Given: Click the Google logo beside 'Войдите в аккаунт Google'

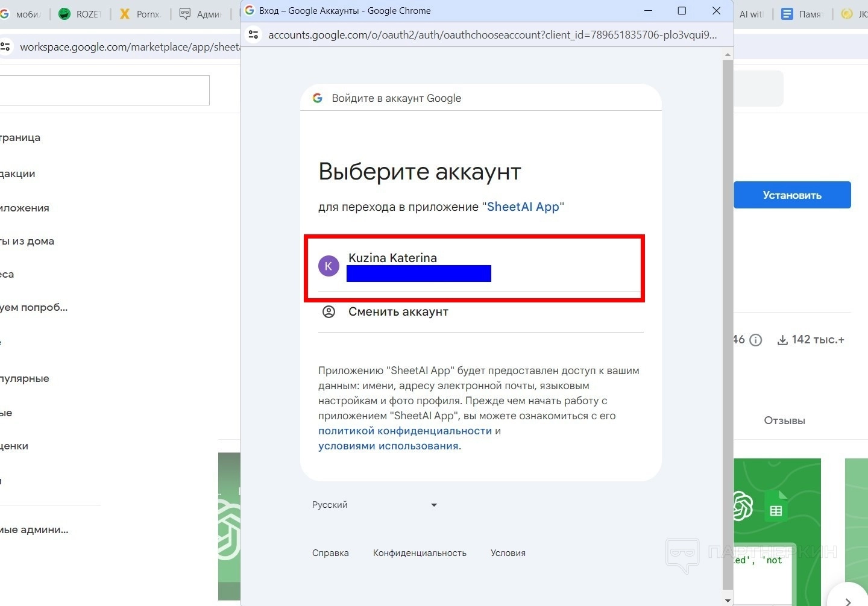Looking at the screenshot, I should tap(318, 98).
